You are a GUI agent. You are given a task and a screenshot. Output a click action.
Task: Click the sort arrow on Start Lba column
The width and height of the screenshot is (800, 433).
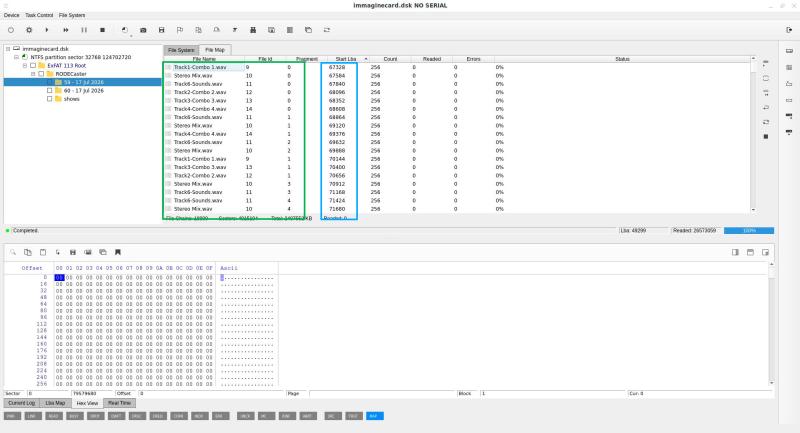coord(365,59)
